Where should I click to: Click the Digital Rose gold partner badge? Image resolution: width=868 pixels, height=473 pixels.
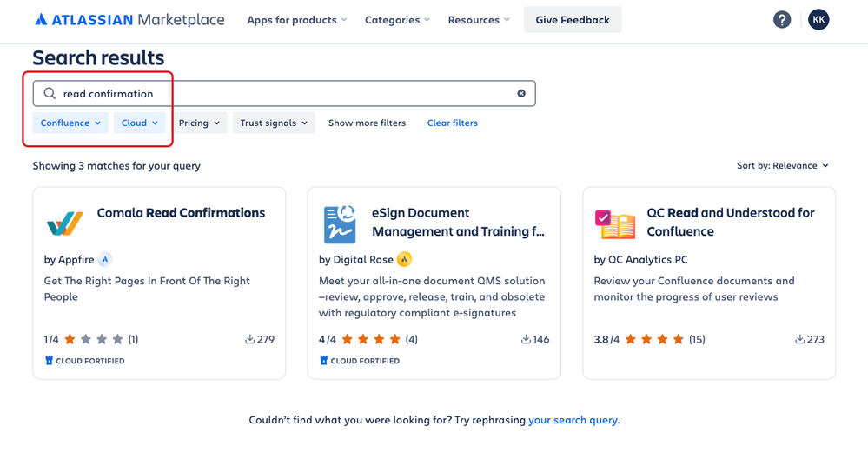point(405,259)
